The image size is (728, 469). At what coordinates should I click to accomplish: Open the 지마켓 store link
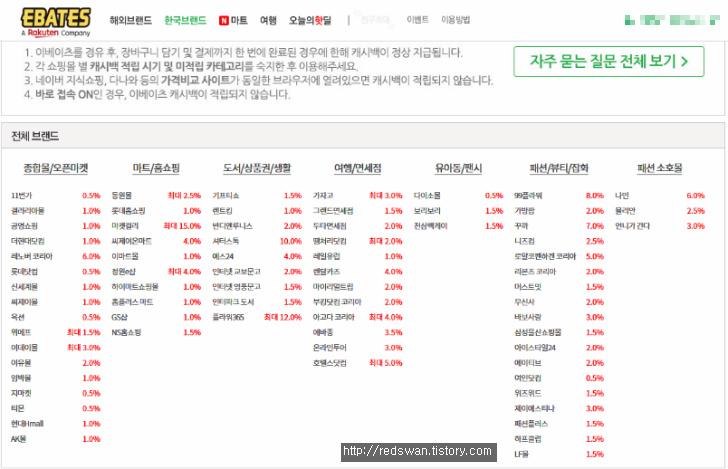[21, 393]
